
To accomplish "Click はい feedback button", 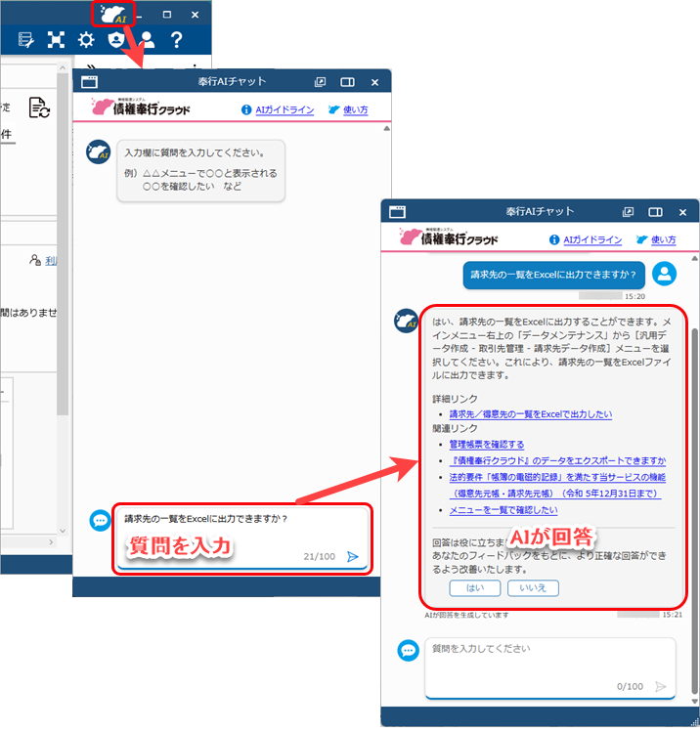I will (x=475, y=588).
